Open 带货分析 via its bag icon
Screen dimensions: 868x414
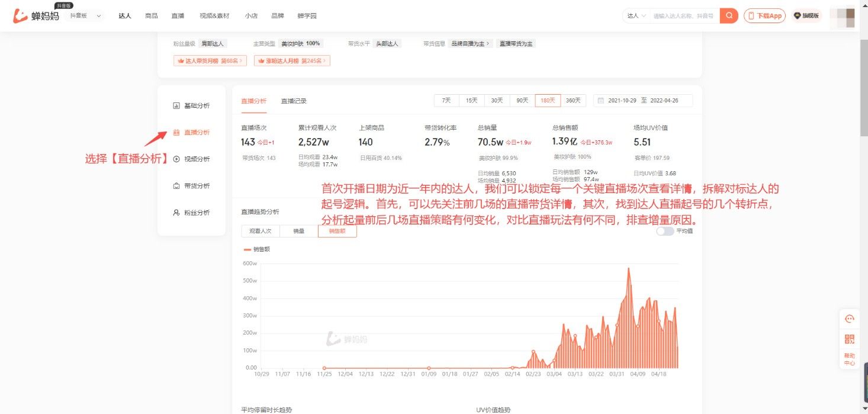point(176,185)
